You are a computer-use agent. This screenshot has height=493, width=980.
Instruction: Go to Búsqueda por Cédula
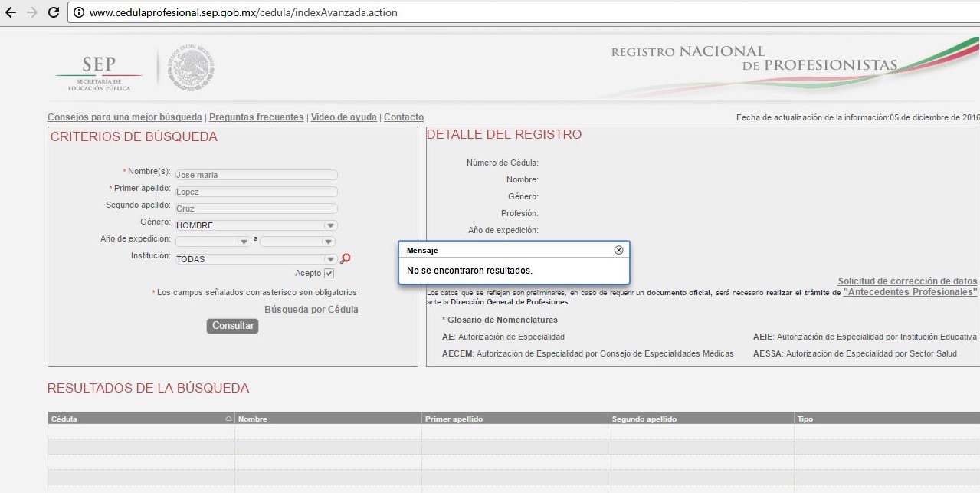[311, 310]
